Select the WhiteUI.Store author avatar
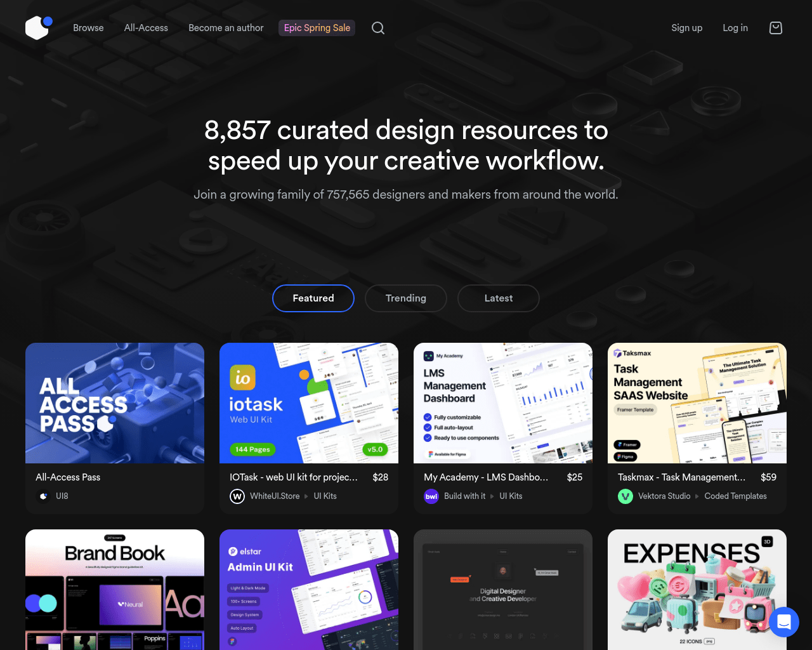This screenshot has height=650, width=812. 237,496
